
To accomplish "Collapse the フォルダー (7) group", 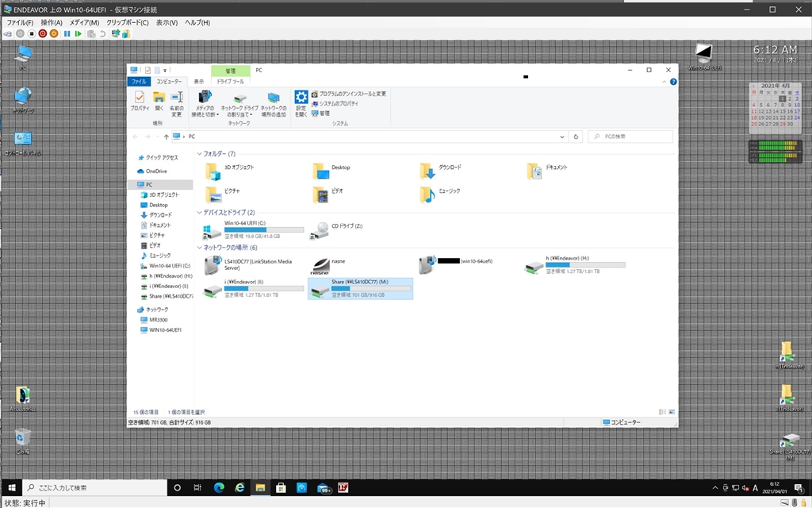I will 199,154.
